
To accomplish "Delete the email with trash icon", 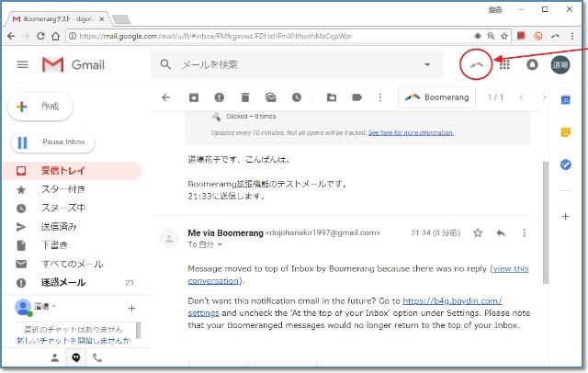I will [245, 97].
